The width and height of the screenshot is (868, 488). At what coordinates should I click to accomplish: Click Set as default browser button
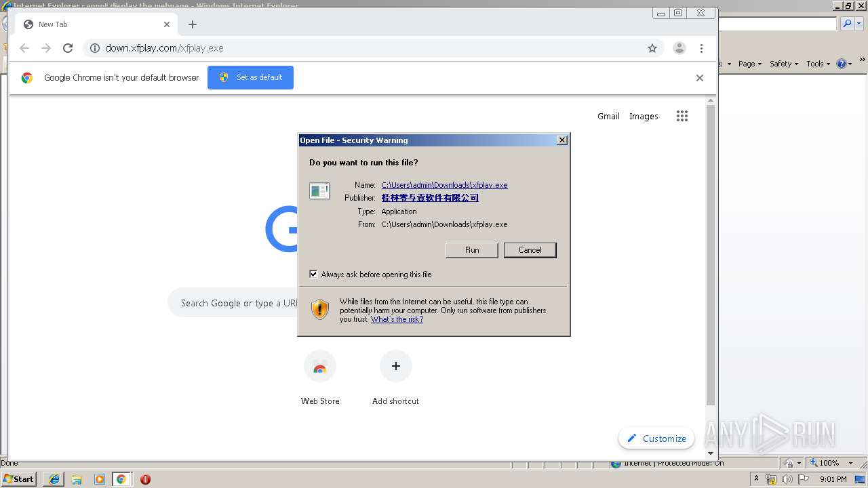coord(251,77)
